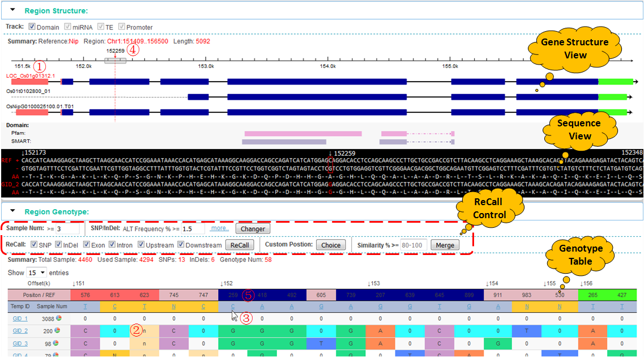
Task: Toggle the TE track checkbox
Action: coord(101,26)
